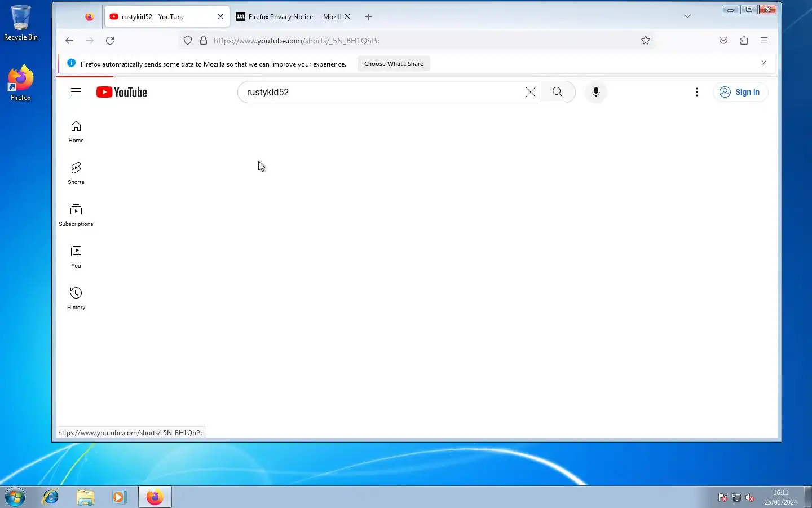This screenshot has height=508, width=812.
Task: Open Subscriptions in the YouTube sidebar
Action: coord(76,215)
